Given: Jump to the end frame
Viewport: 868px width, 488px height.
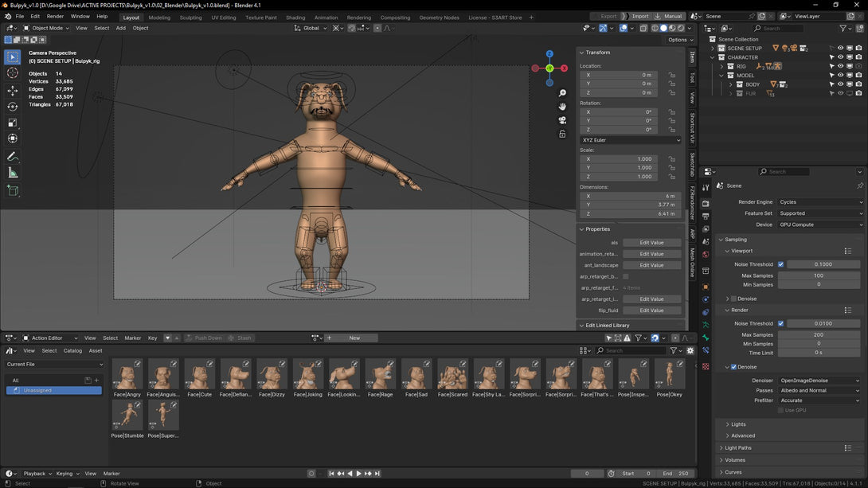Looking at the screenshot, I should pyautogui.click(x=377, y=474).
